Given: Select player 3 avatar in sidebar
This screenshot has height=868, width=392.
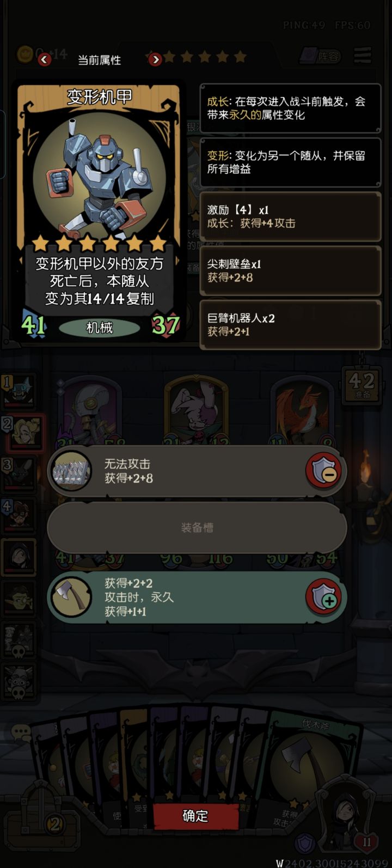Looking at the screenshot, I should (x=20, y=473).
